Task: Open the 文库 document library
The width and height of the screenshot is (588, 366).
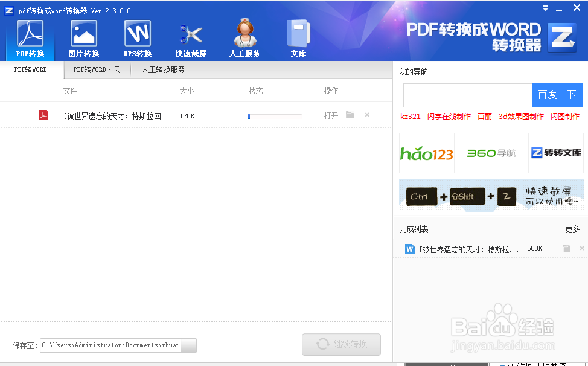Action: click(298, 37)
